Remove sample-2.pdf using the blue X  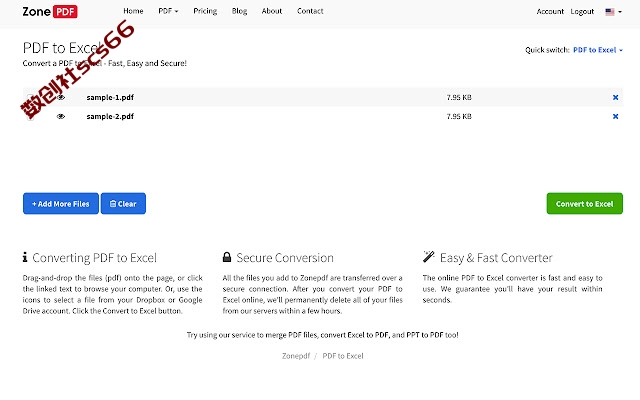click(616, 116)
